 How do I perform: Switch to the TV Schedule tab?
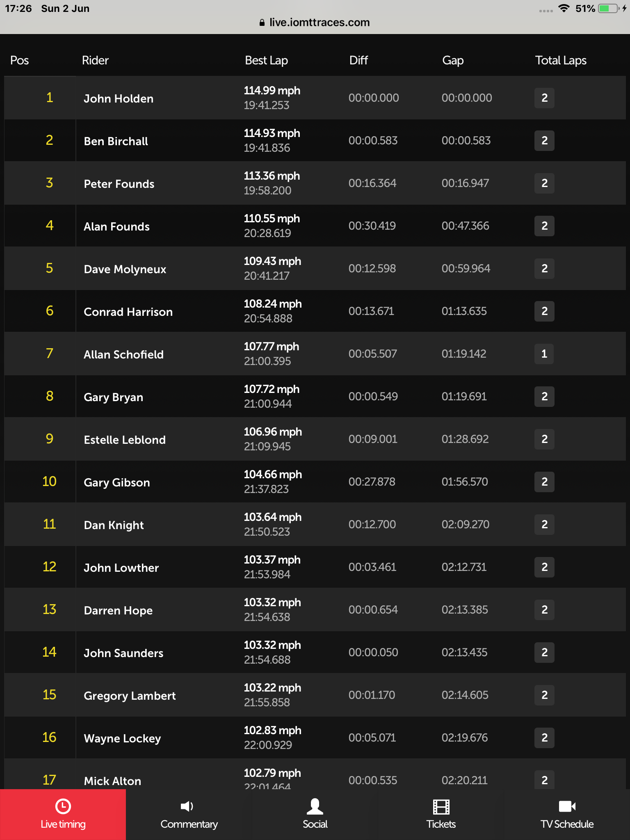pos(567,814)
